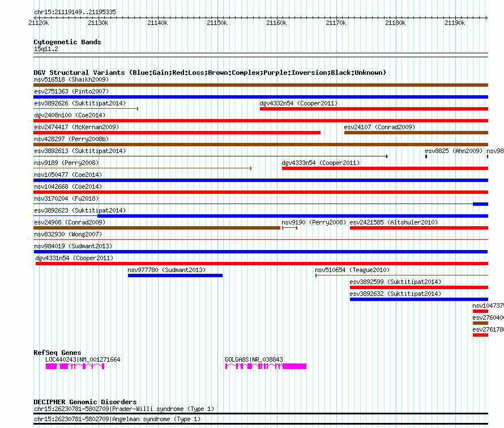The width and height of the screenshot is (504, 428).
Task: Select the 21130k ruler tick label
Action: [x=98, y=23]
